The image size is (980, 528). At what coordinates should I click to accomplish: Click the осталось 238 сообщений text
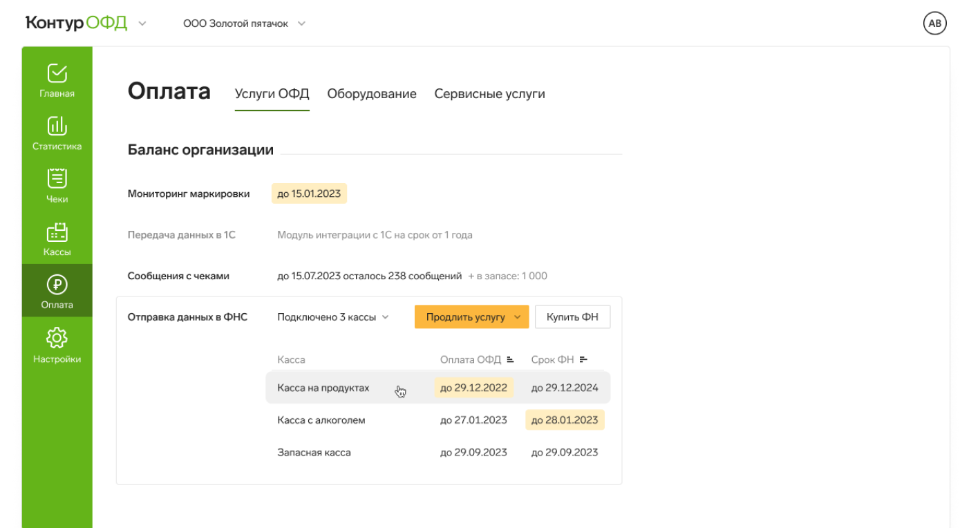pyautogui.click(x=403, y=276)
